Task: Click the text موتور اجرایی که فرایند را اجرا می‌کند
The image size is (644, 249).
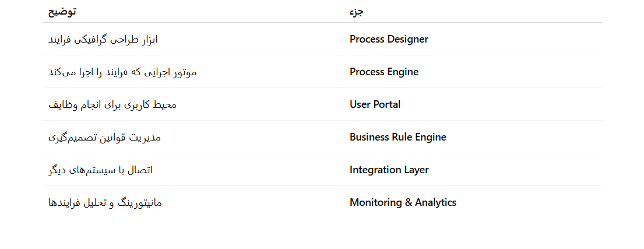Action: [122, 72]
